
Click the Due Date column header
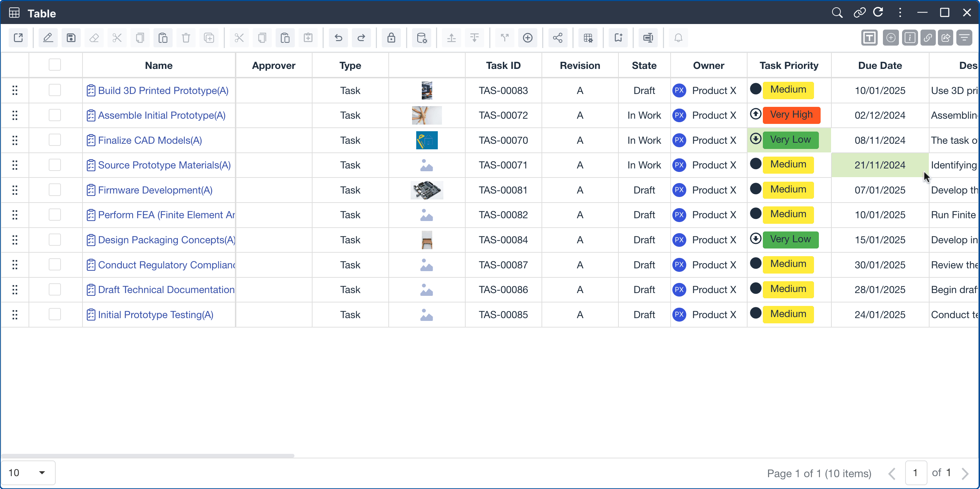(x=879, y=65)
